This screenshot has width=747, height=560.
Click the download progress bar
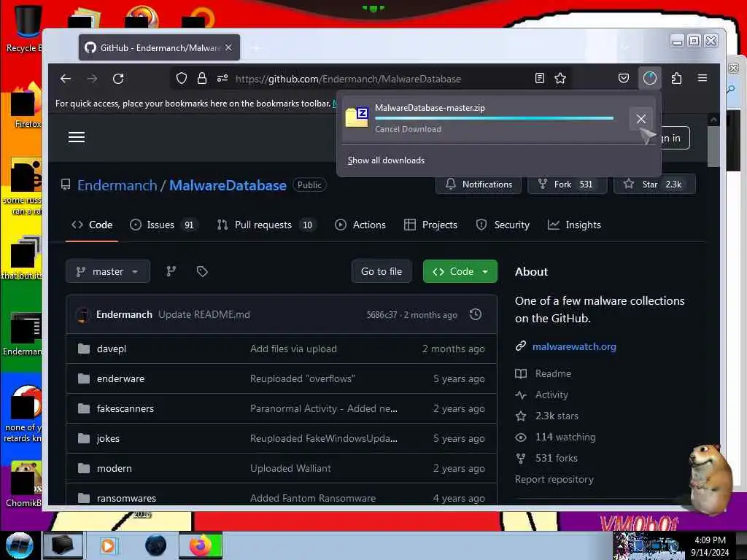point(494,118)
